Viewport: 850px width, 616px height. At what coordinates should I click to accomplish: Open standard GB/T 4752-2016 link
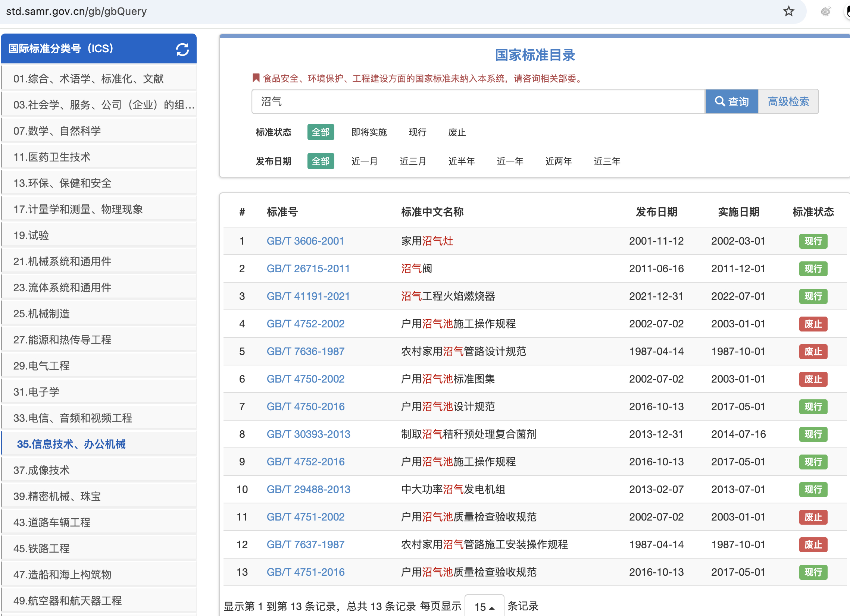(306, 462)
